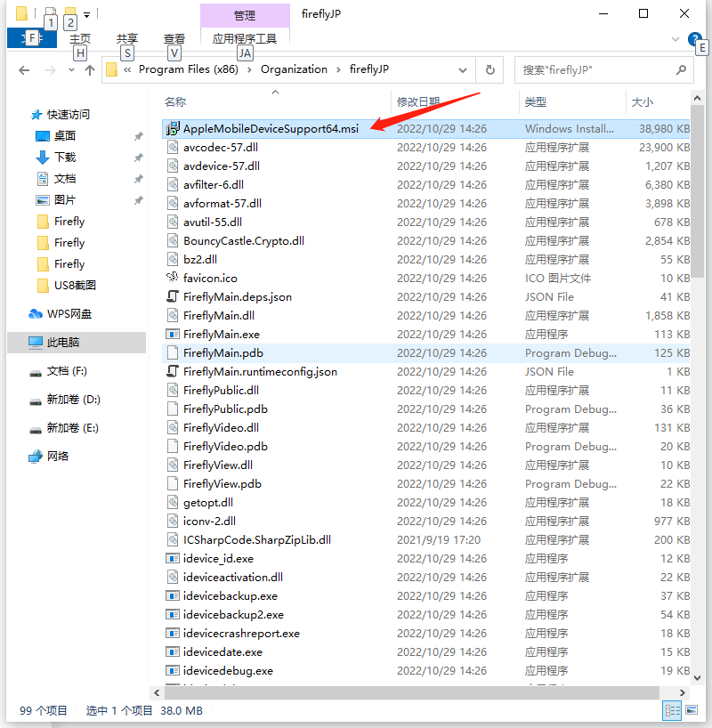Click the back navigation arrow

click(22, 69)
